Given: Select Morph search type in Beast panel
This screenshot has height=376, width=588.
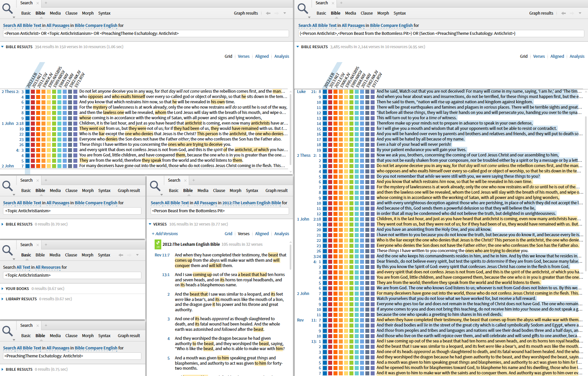Looking at the screenshot, I should pyautogui.click(x=236, y=191).
